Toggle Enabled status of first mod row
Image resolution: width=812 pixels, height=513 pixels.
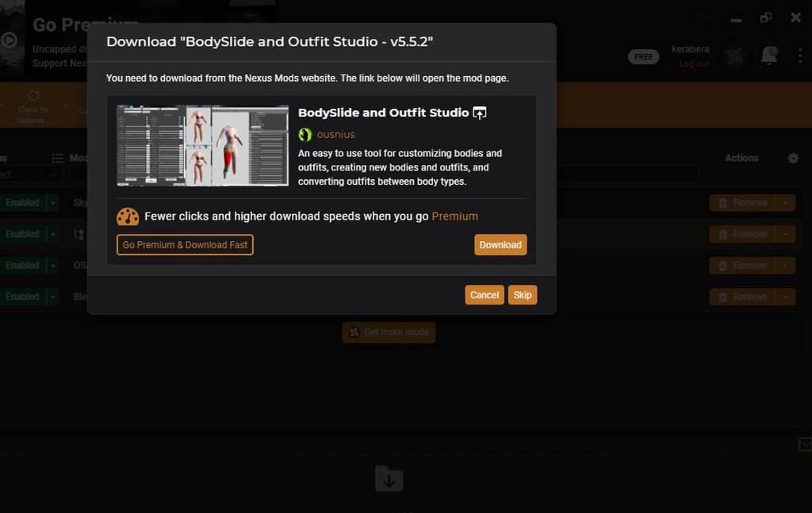tap(22, 203)
